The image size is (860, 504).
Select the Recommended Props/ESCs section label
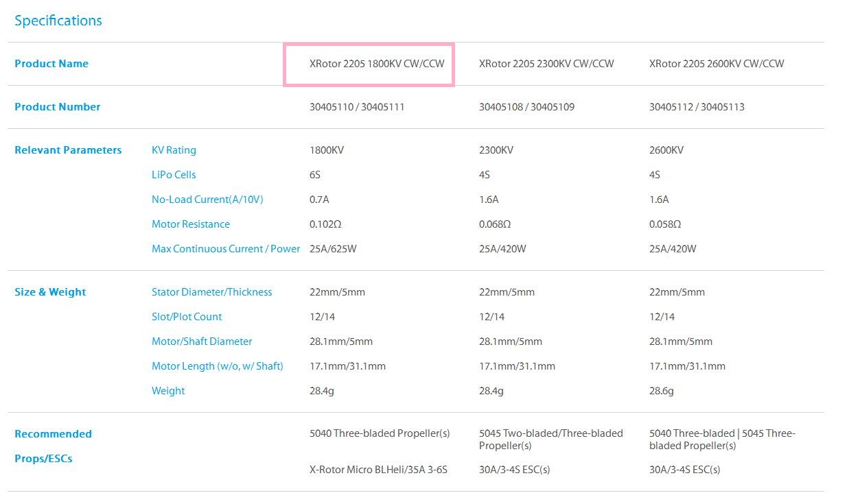[53, 446]
